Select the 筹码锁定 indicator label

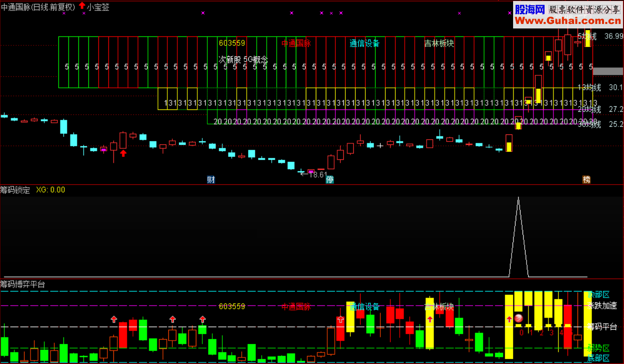point(15,190)
